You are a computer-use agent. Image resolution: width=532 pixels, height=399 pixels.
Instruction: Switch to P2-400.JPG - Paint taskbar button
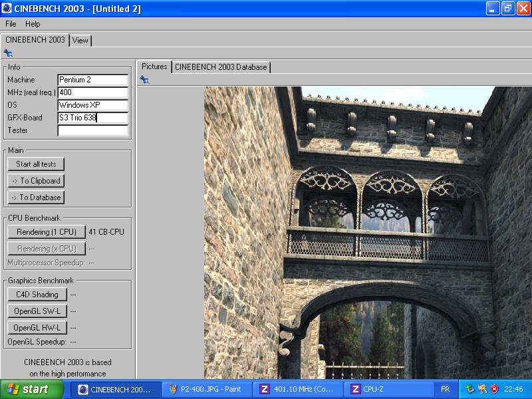pos(207,390)
